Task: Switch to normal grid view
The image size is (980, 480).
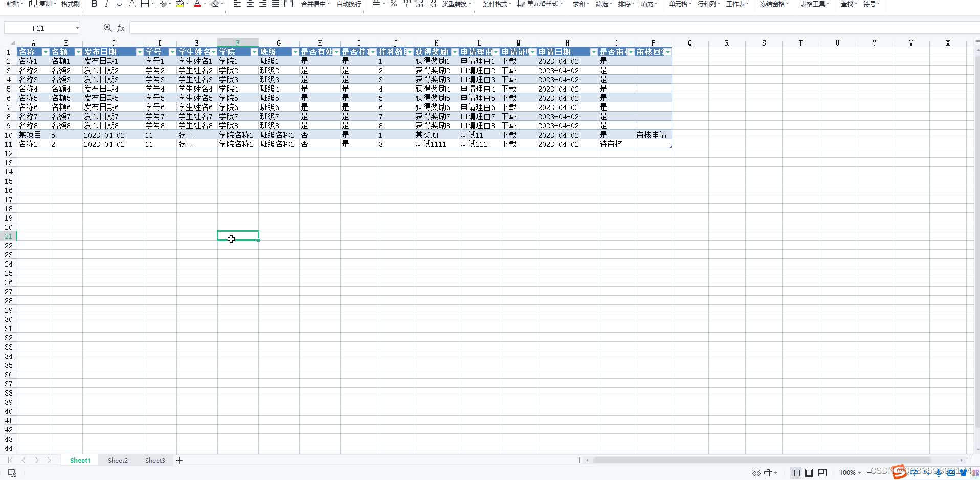Action: (x=796, y=473)
